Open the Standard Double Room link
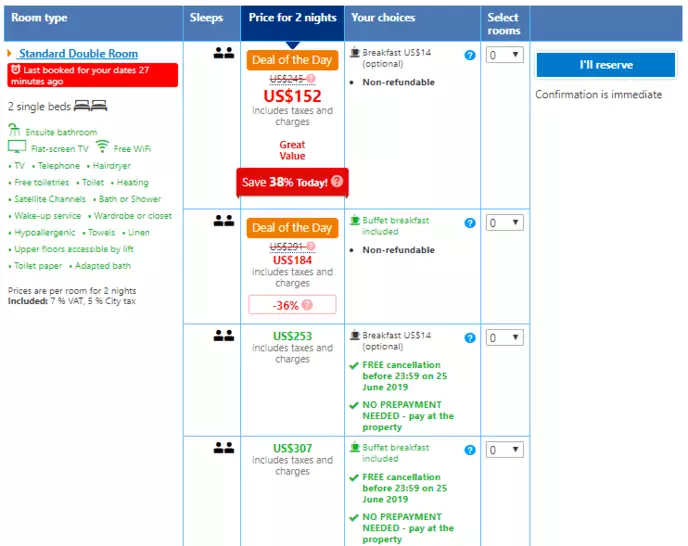This screenshot has height=546, width=688. coord(78,54)
